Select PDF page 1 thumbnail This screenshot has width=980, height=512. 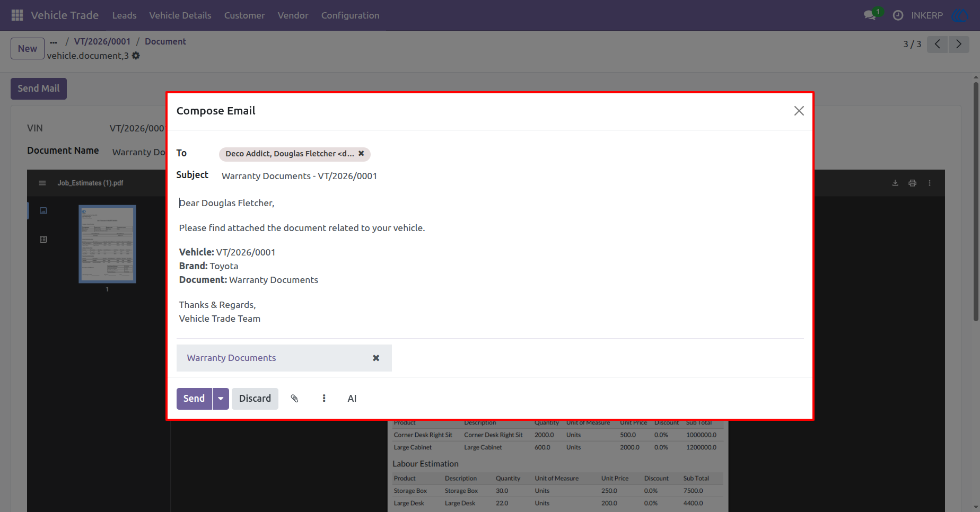point(107,244)
